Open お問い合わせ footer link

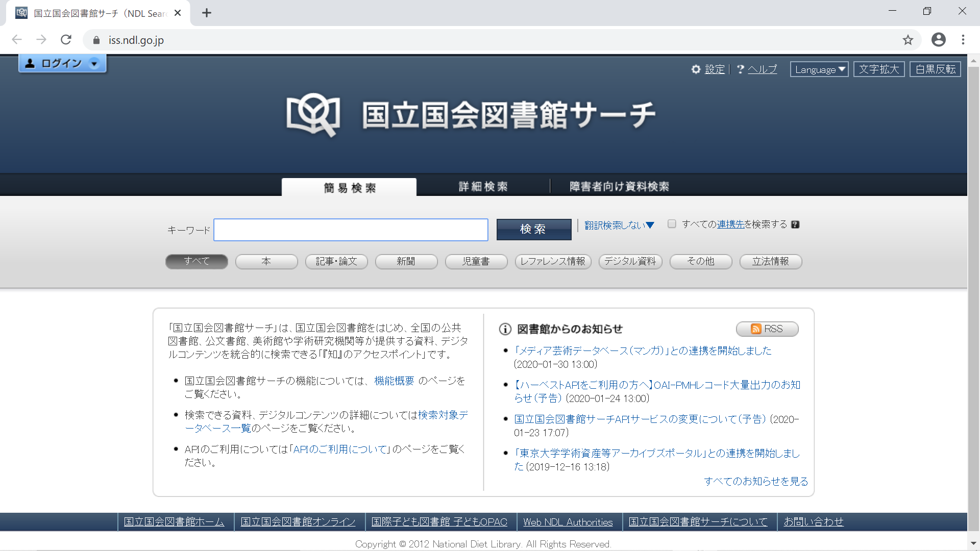click(x=814, y=522)
